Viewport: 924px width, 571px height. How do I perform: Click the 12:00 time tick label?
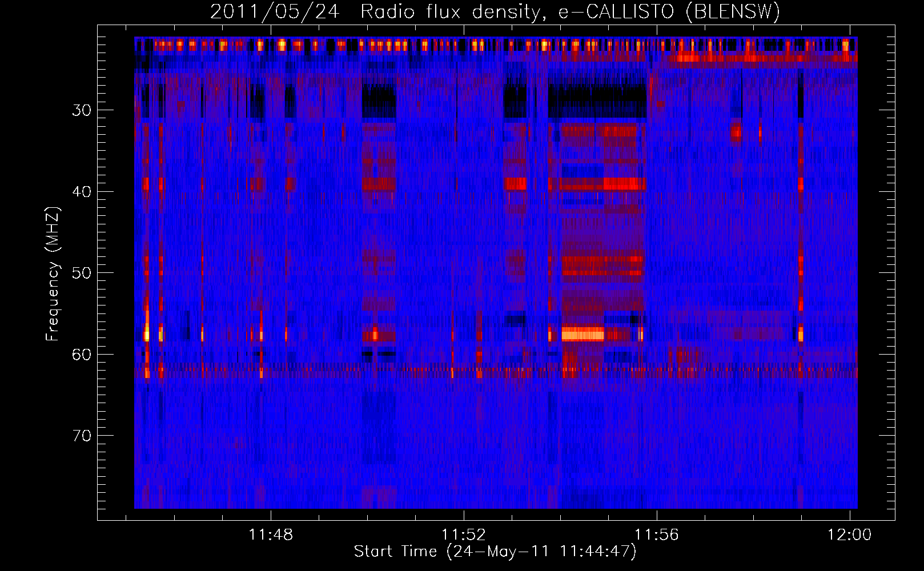[x=850, y=534]
